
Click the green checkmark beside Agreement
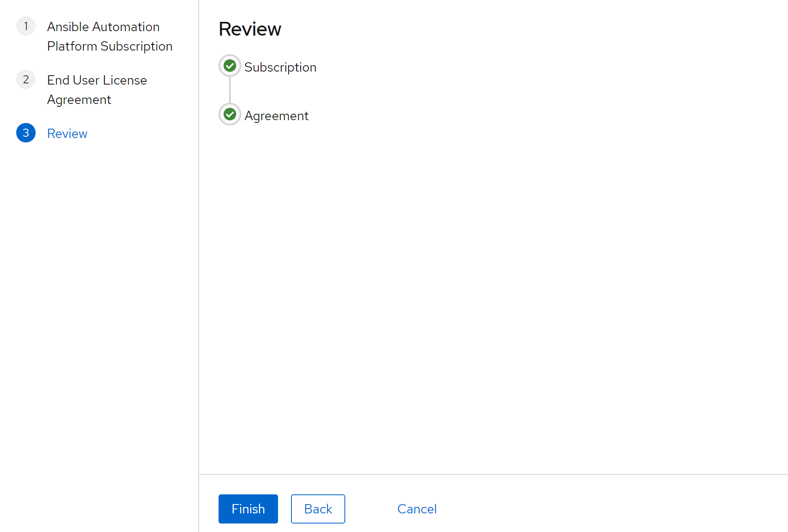pyautogui.click(x=230, y=114)
